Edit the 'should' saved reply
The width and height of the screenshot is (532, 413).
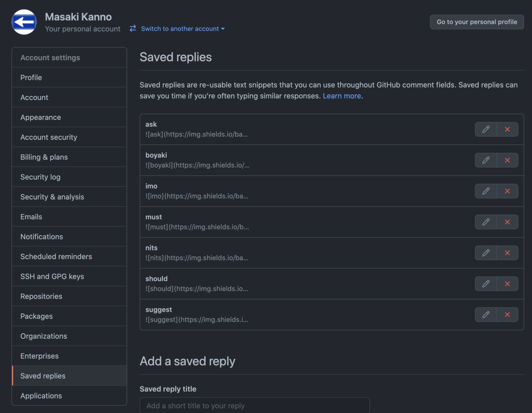click(x=486, y=284)
